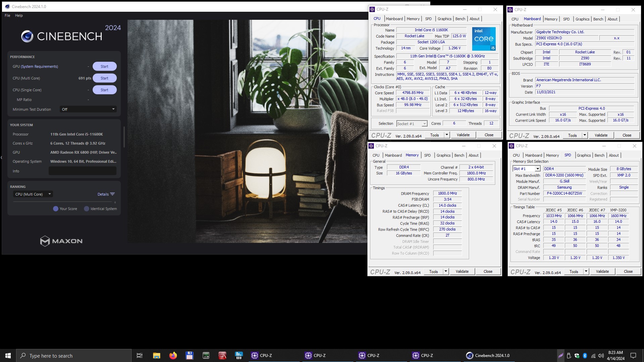Open the Socket #1 selection dropdown

point(411,123)
